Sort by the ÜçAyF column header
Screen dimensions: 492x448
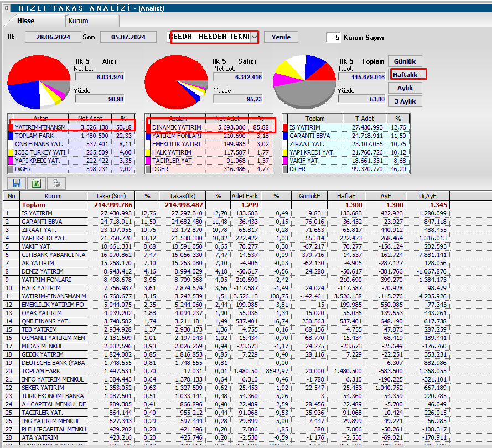tap(428, 196)
